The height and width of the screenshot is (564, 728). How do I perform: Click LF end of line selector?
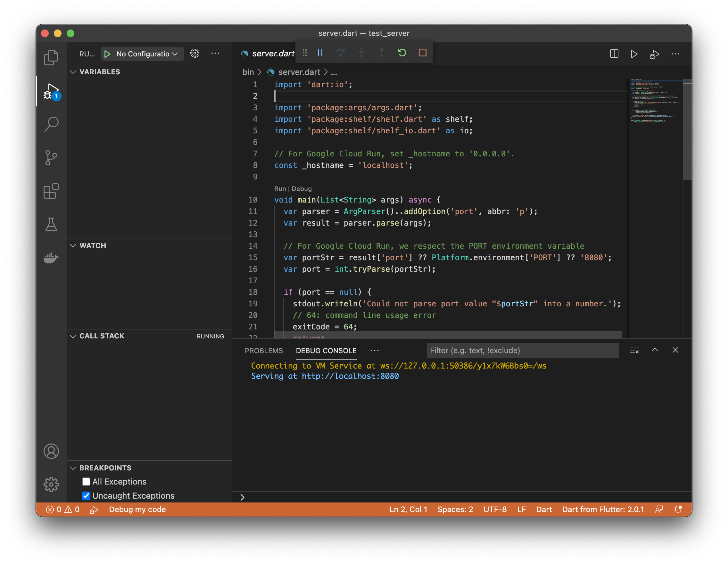pyautogui.click(x=521, y=509)
